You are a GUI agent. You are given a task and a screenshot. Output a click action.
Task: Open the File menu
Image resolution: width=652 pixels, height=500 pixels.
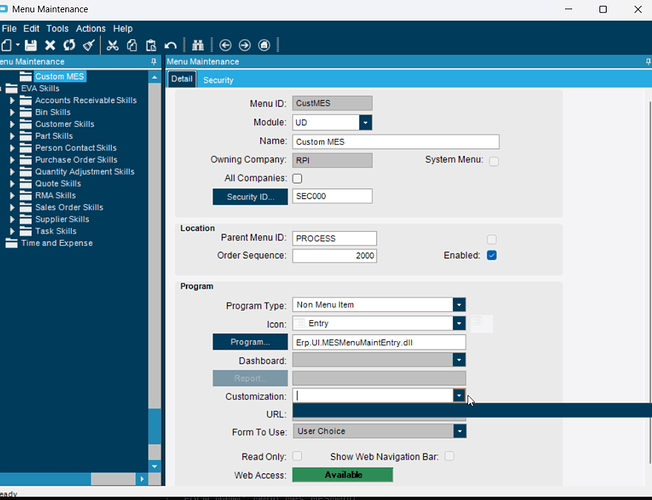click(9, 29)
